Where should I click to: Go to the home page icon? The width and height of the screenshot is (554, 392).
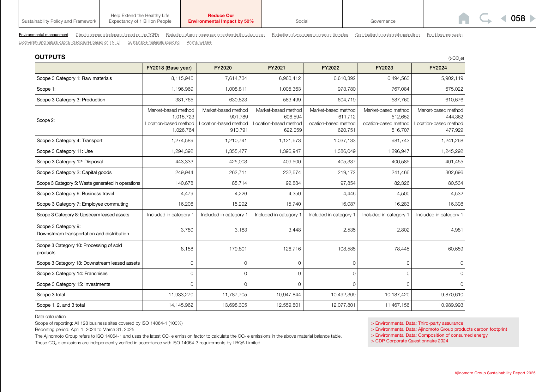pyautogui.click(x=464, y=18)
